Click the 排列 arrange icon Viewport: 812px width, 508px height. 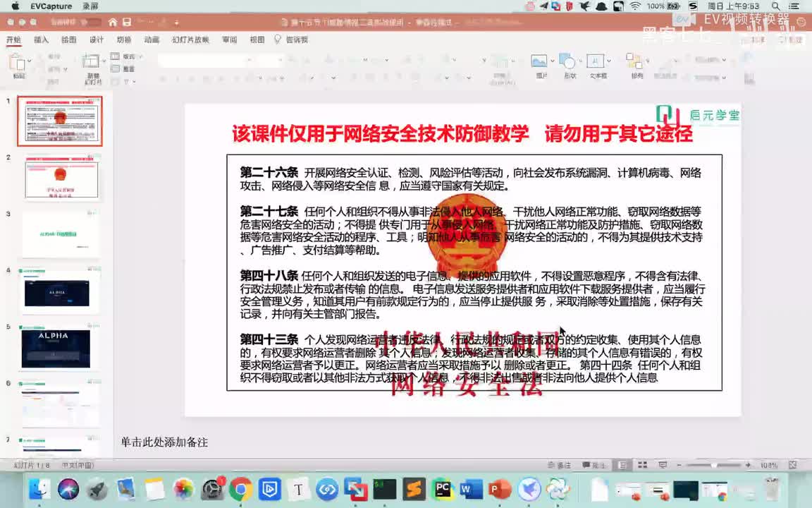tap(634, 61)
